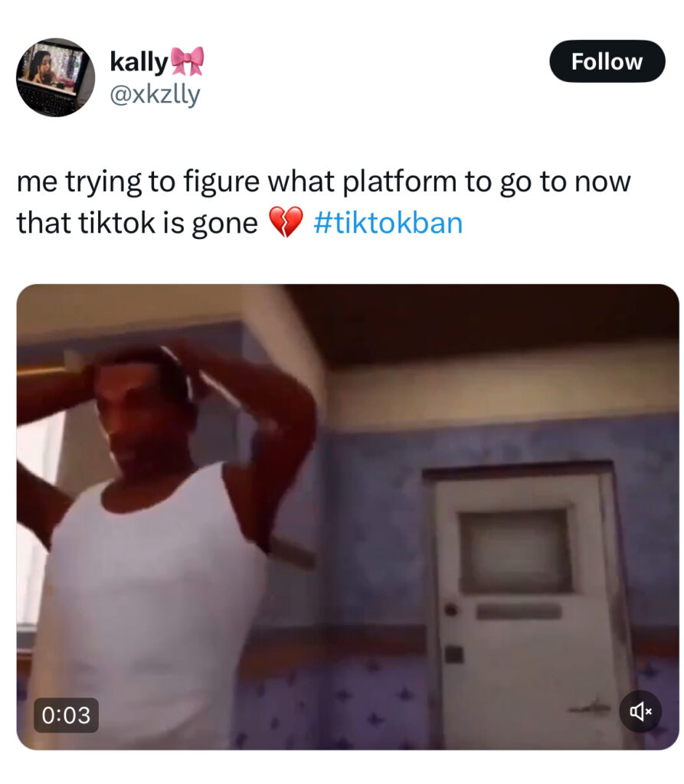
Task: Click the laptop image inside the avatar
Action: pyautogui.click(x=50, y=75)
